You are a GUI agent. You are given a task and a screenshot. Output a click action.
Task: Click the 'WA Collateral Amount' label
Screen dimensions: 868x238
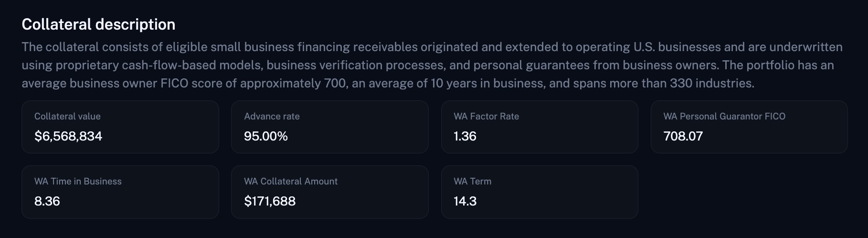pyautogui.click(x=291, y=181)
